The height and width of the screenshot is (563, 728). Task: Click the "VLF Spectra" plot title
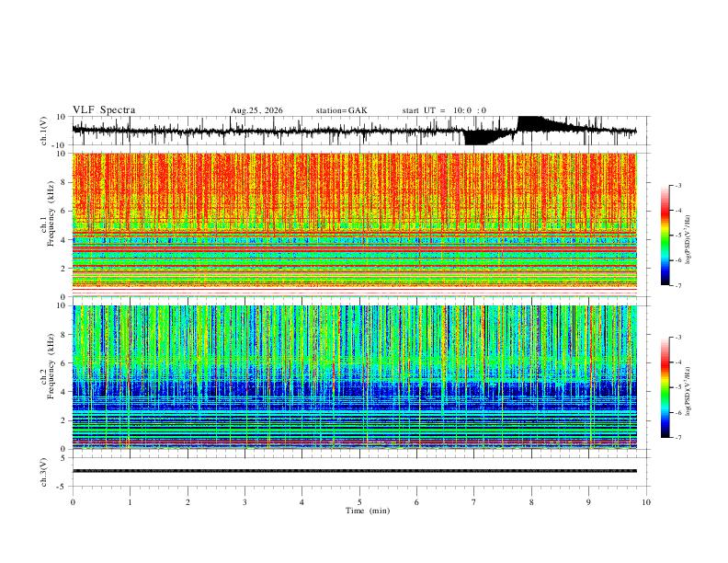tap(104, 110)
